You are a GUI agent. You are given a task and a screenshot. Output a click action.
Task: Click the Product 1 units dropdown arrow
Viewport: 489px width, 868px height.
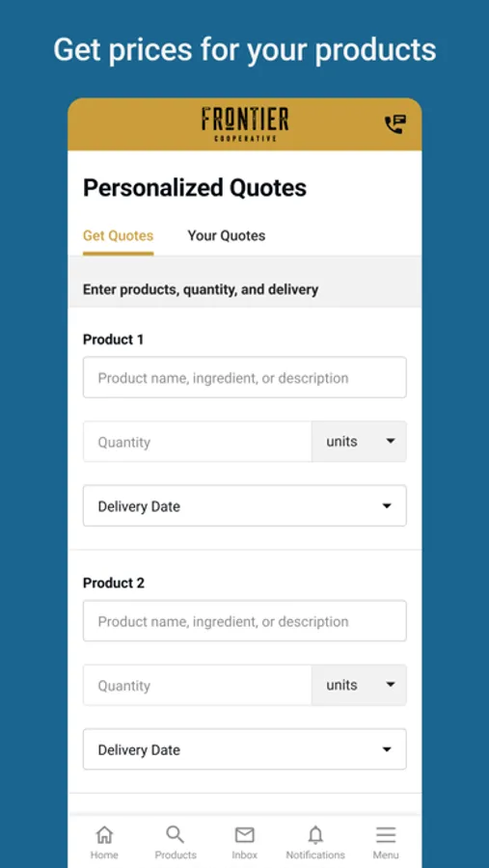coord(391,441)
